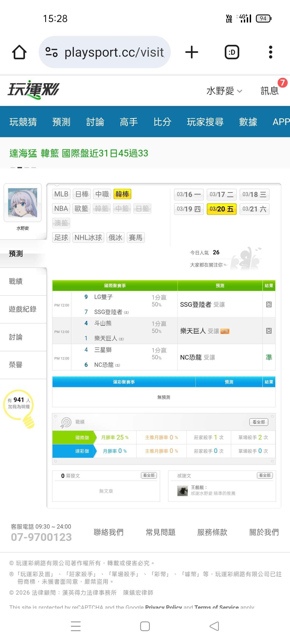This screenshot has width=290, height=644.
Task: Open the 戰績 sidebar tab
Action: [x=16, y=281]
